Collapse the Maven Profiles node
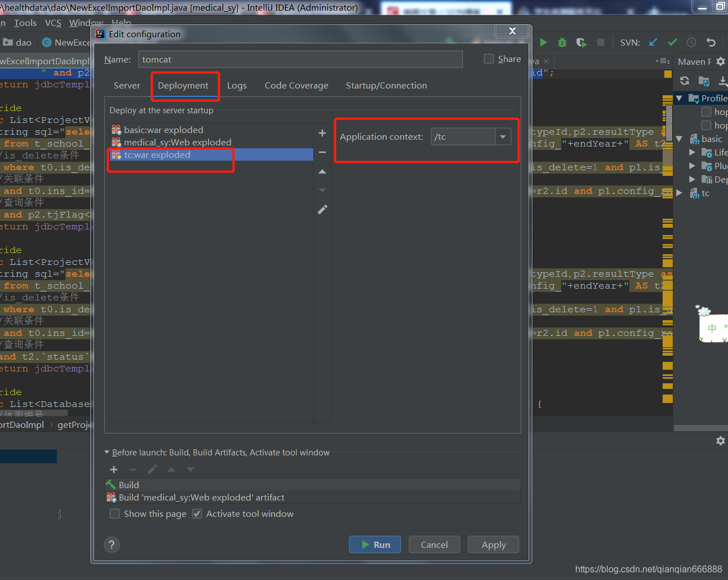 (x=679, y=98)
